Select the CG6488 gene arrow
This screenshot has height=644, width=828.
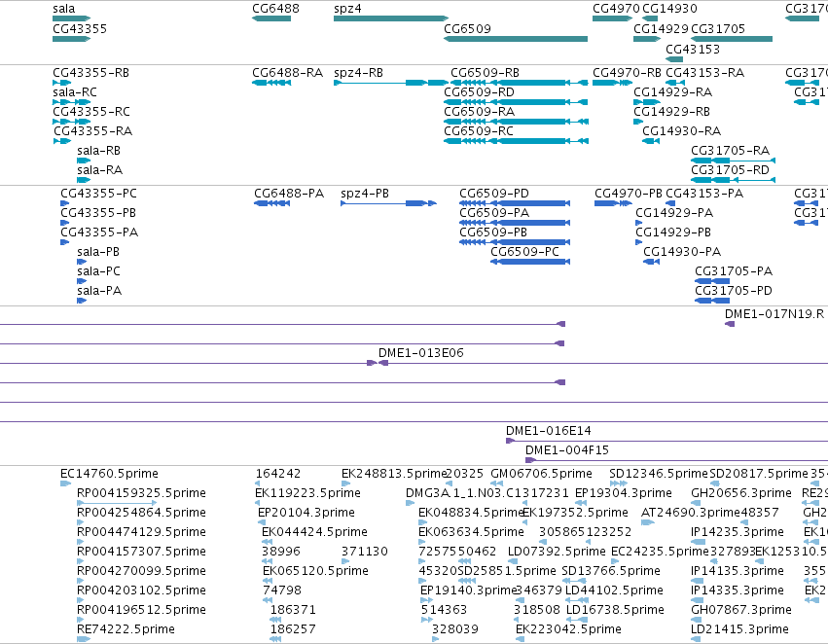coord(271,18)
